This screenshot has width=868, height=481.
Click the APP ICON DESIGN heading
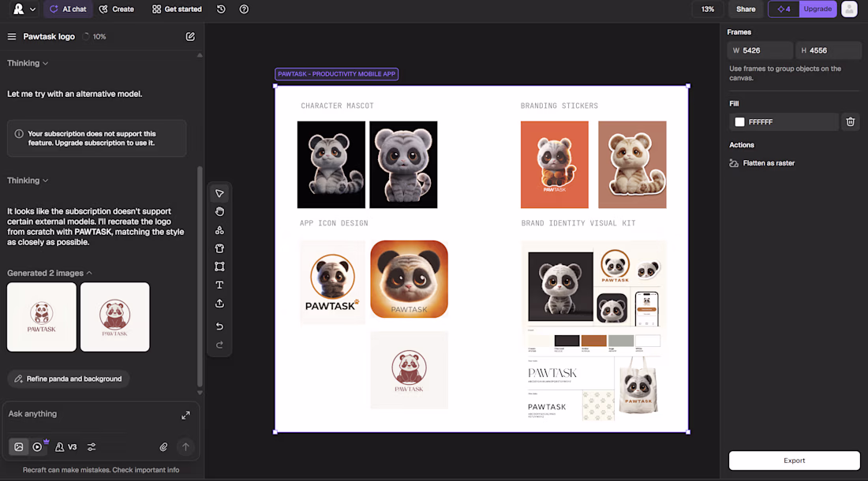pyautogui.click(x=334, y=223)
